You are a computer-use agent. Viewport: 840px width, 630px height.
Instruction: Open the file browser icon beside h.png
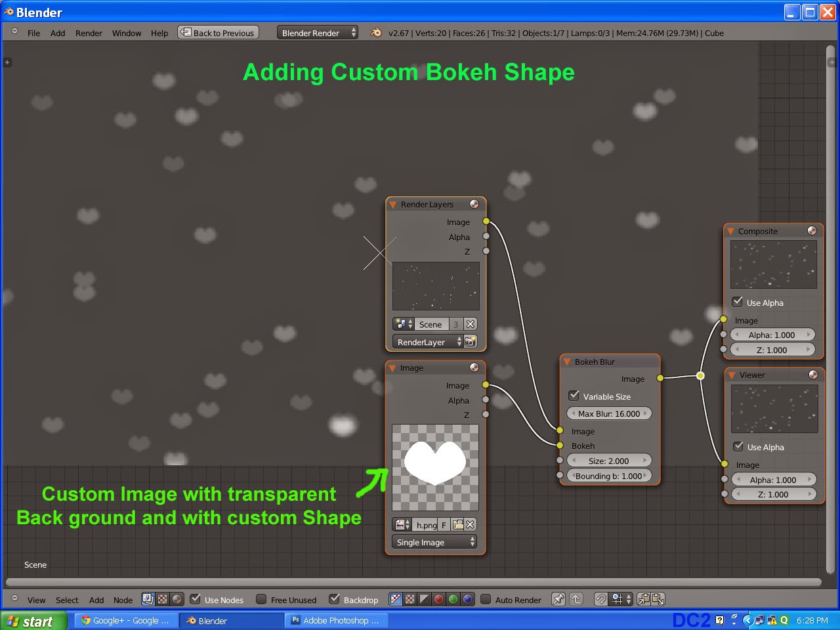[459, 524]
